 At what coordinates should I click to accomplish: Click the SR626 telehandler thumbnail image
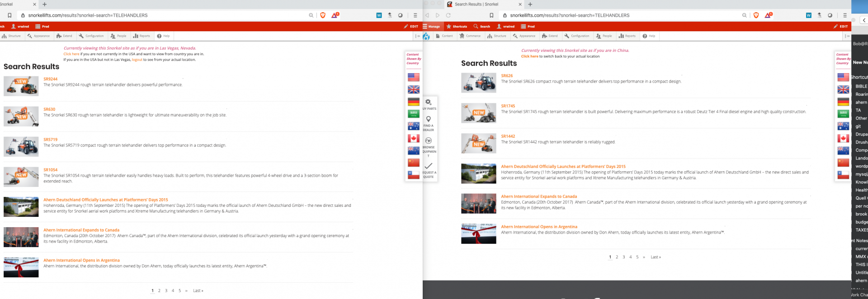478,83
